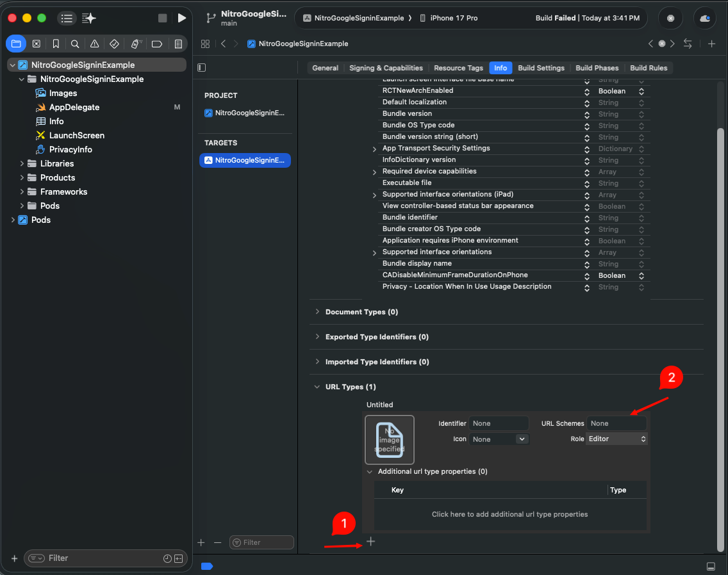This screenshot has width=728, height=575.
Task: Choose the iPhone 17 Pro destination
Action: click(449, 18)
